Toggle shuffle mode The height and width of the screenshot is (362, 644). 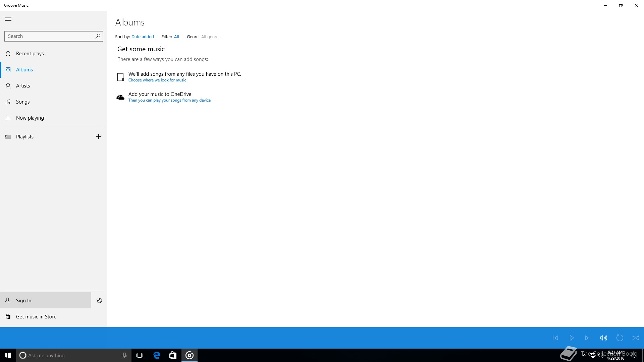636,338
